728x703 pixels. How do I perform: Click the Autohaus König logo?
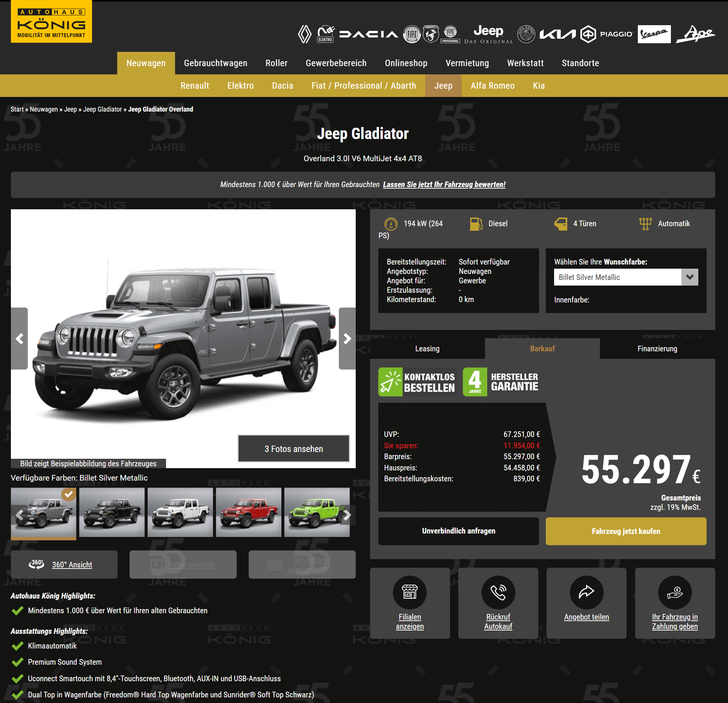pyautogui.click(x=51, y=21)
